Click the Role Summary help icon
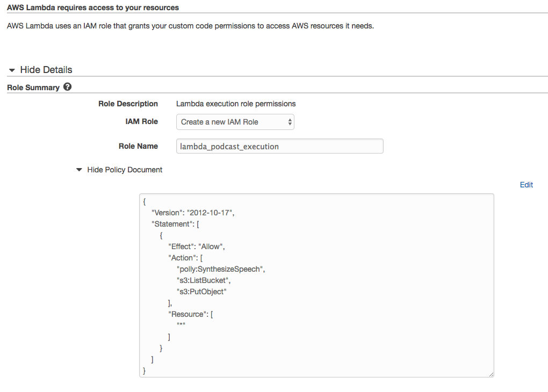Image resolution: width=548 pixels, height=392 pixels. tap(67, 87)
